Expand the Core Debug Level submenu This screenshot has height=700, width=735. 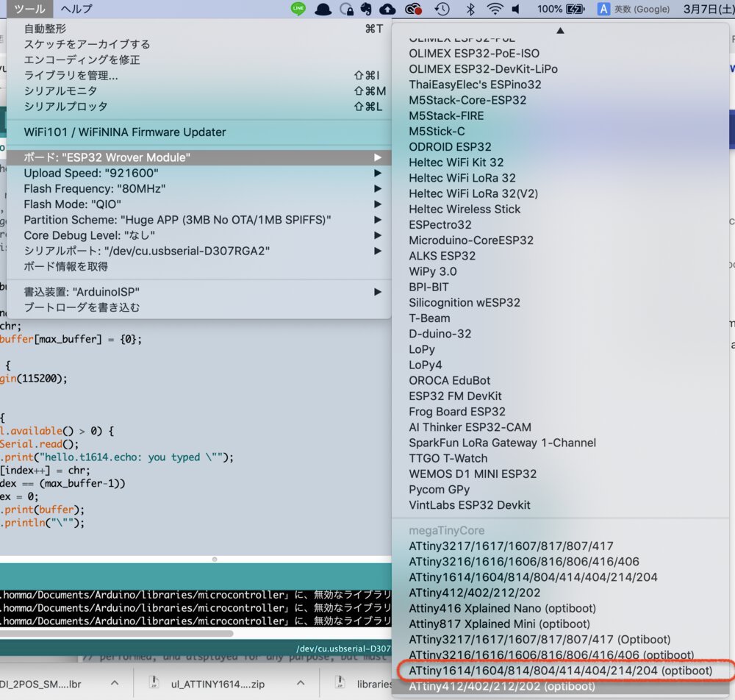tap(199, 235)
